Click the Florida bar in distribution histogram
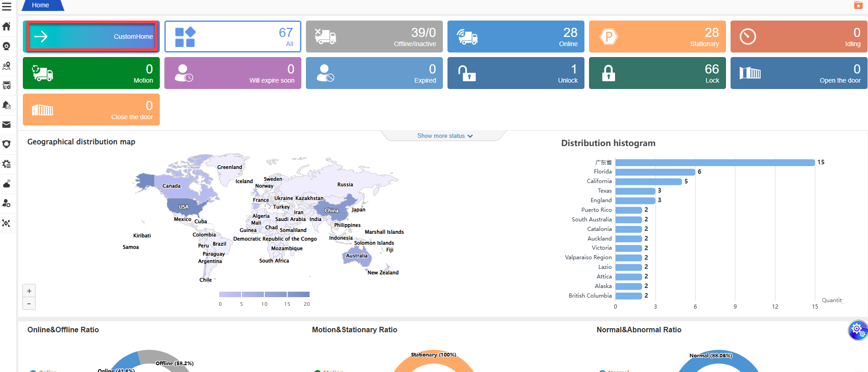868x372 pixels. 655,172
